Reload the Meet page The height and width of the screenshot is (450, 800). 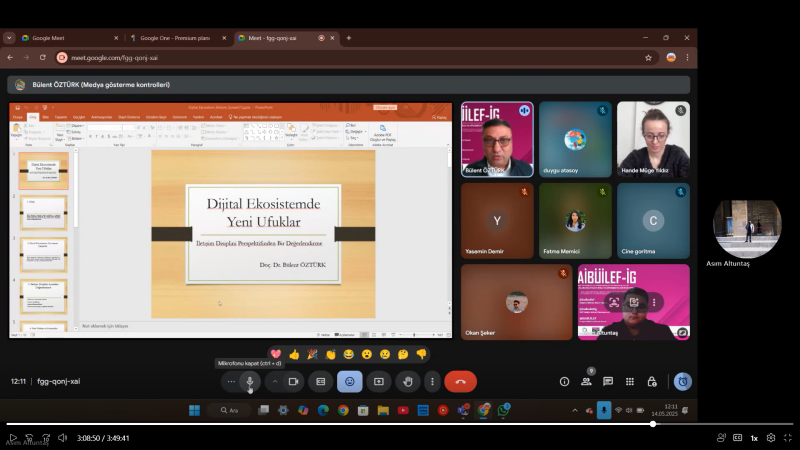pyautogui.click(x=43, y=58)
